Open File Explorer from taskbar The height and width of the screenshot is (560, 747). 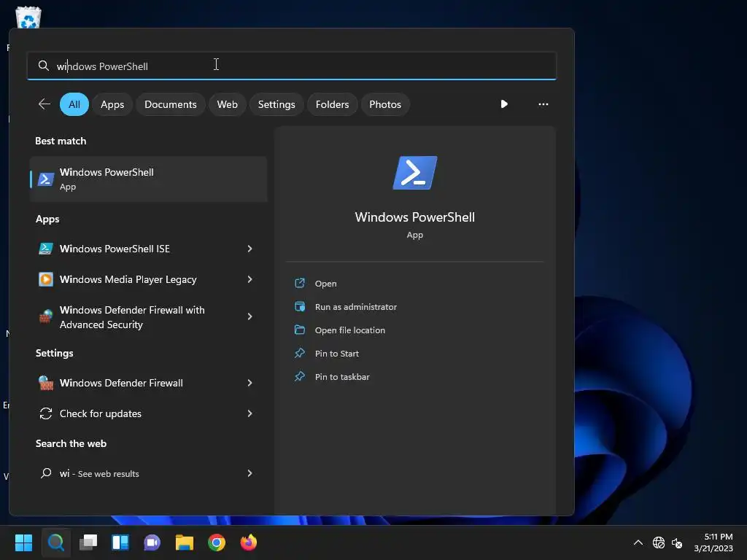[x=185, y=542]
